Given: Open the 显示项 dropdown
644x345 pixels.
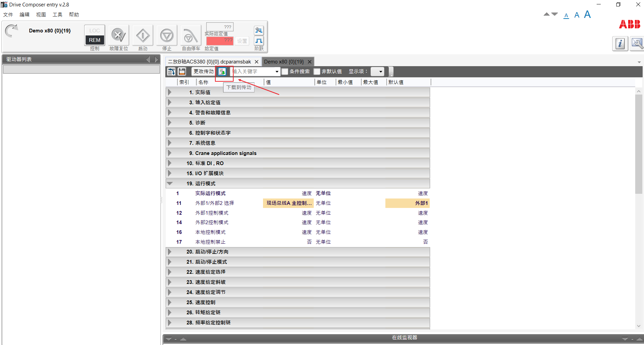Looking at the screenshot, I should tap(377, 72).
